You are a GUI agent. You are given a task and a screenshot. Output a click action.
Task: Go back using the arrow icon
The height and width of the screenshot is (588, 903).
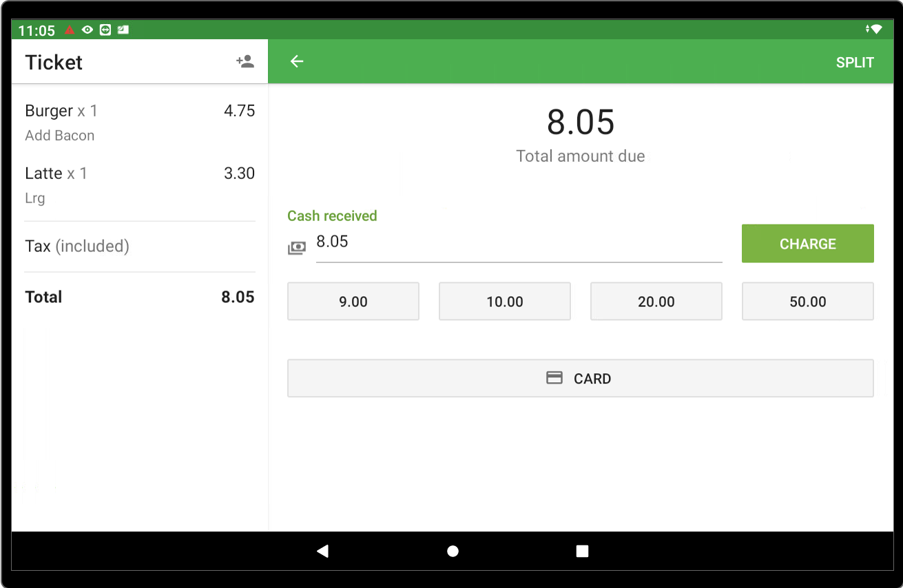pyautogui.click(x=297, y=62)
